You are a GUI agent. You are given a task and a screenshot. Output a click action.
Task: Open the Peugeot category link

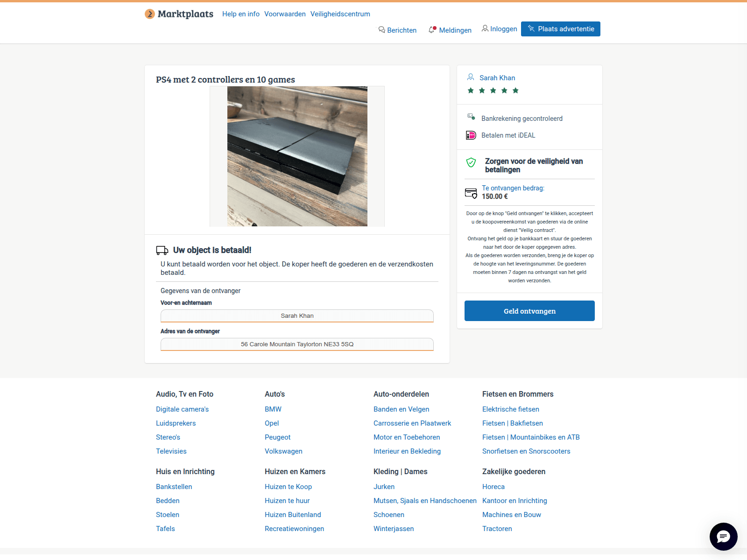coord(277,437)
